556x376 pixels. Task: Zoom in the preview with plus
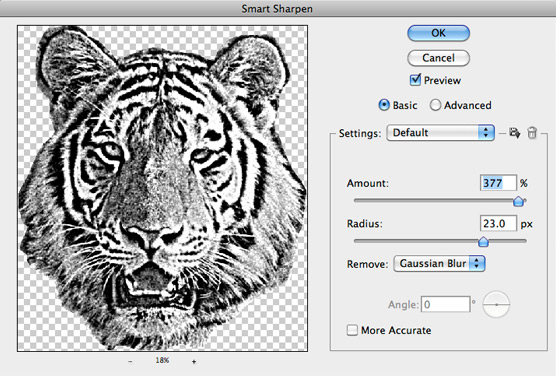194,361
